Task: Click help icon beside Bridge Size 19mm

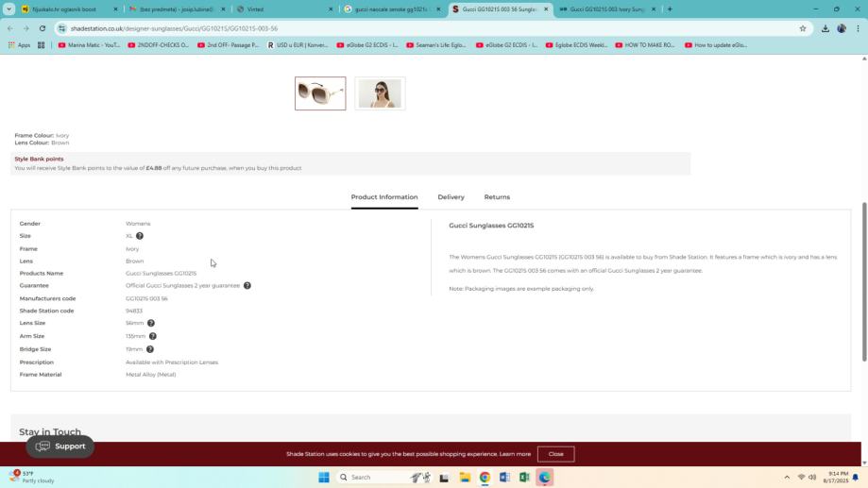Action: 150,349
